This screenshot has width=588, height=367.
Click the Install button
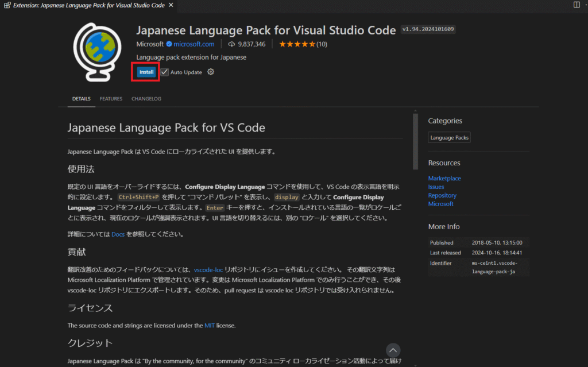coord(146,72)
